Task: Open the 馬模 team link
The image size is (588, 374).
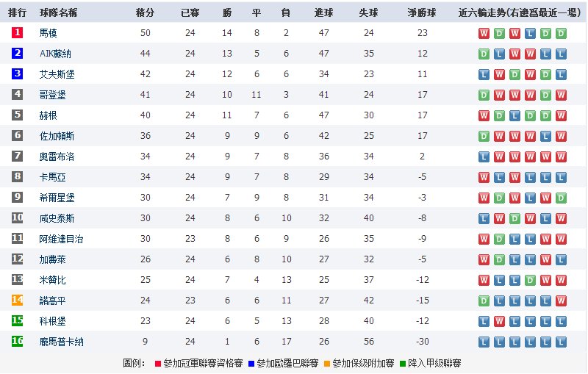Action: click(x=48, y=33)
